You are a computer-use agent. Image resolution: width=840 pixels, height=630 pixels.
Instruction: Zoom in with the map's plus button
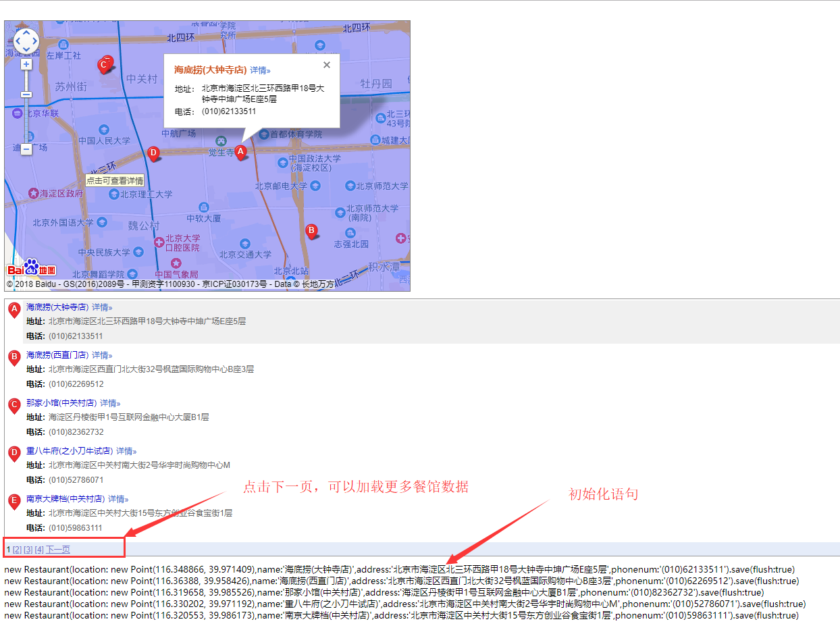coord(26,64)
